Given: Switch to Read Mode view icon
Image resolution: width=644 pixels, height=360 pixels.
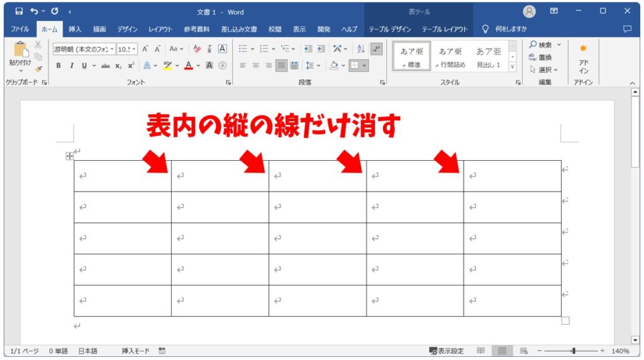Looking at the screenshot, I should 480,351.
